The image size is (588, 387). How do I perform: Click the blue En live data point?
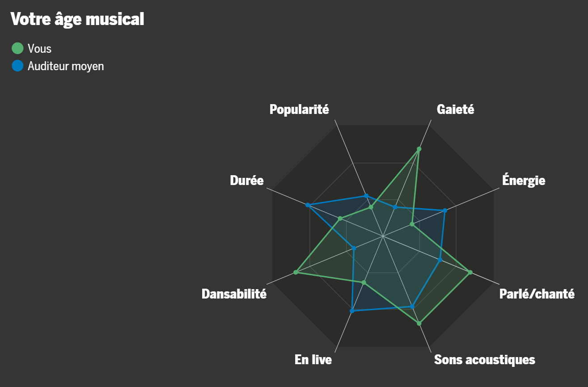[x=352, y=311]
